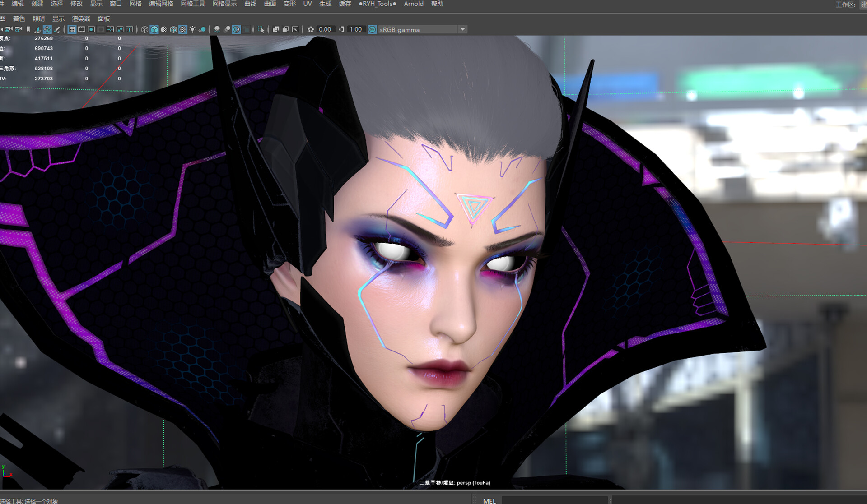Image resolution: width=867 pixels, height=504 pixels.
Task: Open the sRGB gamma view transform dropdown
Action: [x=462, y=29]
